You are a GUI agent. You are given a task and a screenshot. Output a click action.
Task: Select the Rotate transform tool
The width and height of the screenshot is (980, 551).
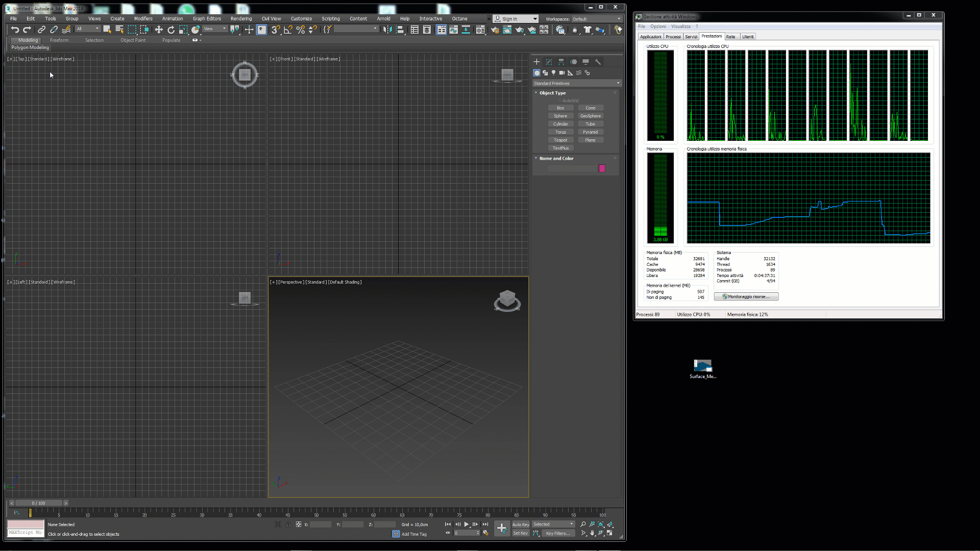[171, 30]
